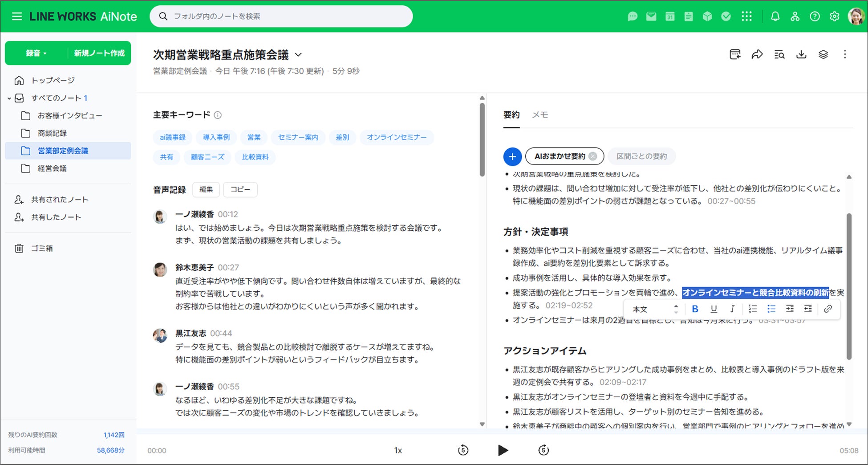Open the 本文 text style dropdown

point(655,309)
